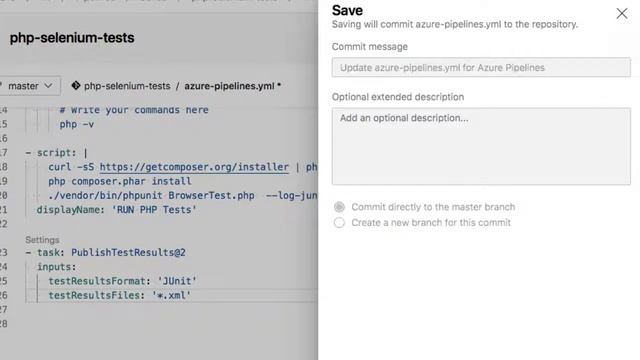Screen dimensions: 640x360
Task: Click the '# Write your commands here' comment
Action: (134, 110)
